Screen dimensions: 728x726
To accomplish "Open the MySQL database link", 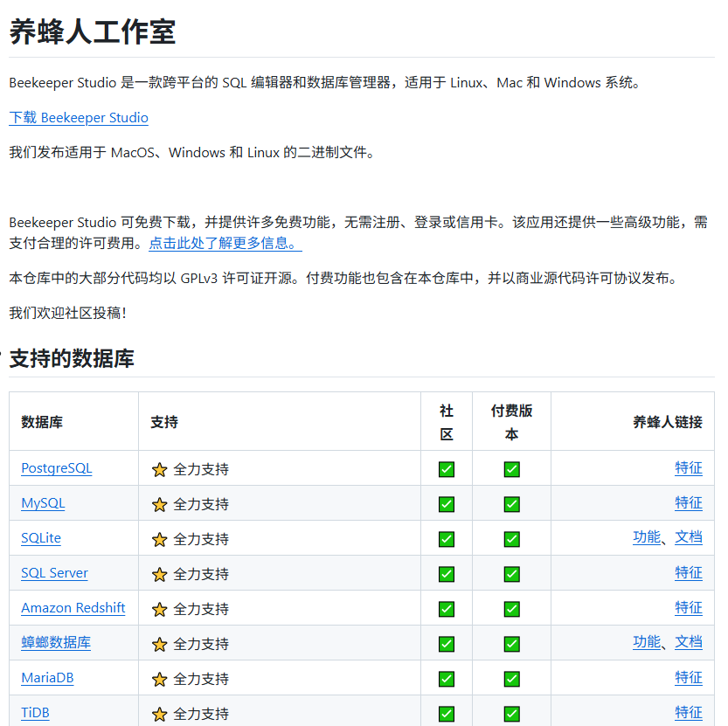I will [43, 503].
